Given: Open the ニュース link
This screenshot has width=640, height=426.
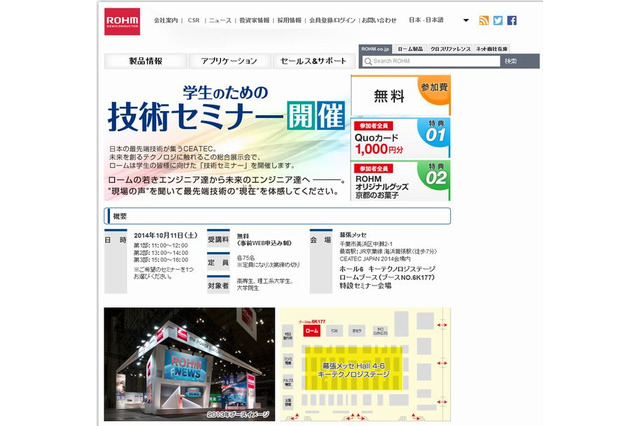Looking at the screenshot, I should [x=220, y=20].
